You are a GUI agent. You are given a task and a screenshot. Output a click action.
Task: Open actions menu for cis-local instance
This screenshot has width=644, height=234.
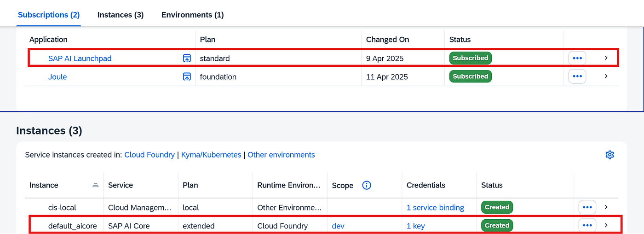[587, 207]
